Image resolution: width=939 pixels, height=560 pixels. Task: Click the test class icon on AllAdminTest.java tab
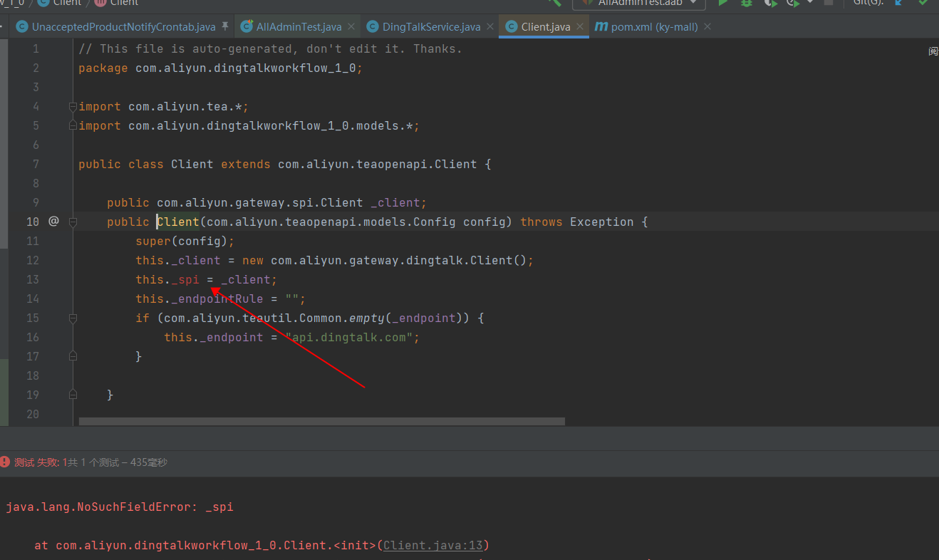(x=247, y=27)
